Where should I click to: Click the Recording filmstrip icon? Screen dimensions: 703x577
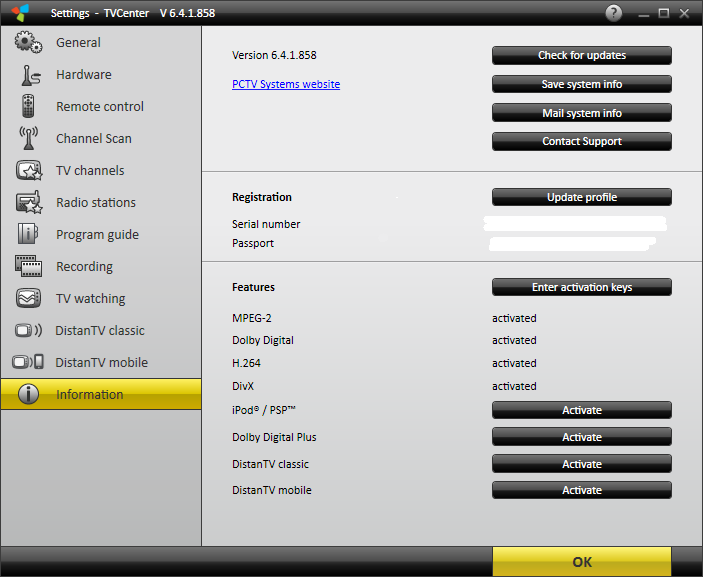[28, 266]
